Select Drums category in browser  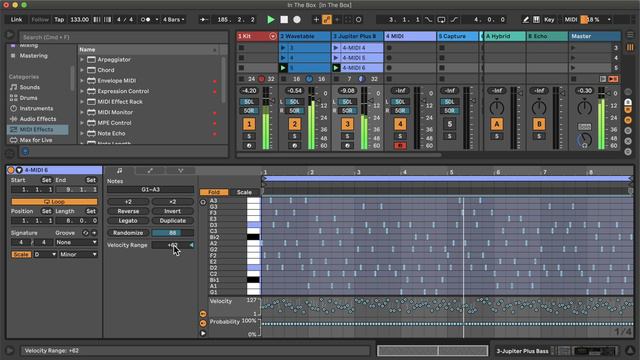pyautogui.click(x=28, y=98)
